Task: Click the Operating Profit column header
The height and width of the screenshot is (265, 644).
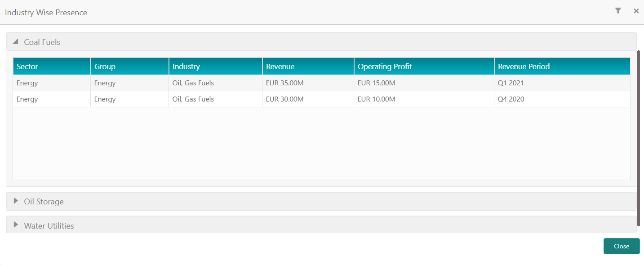Action: point(424,66)
